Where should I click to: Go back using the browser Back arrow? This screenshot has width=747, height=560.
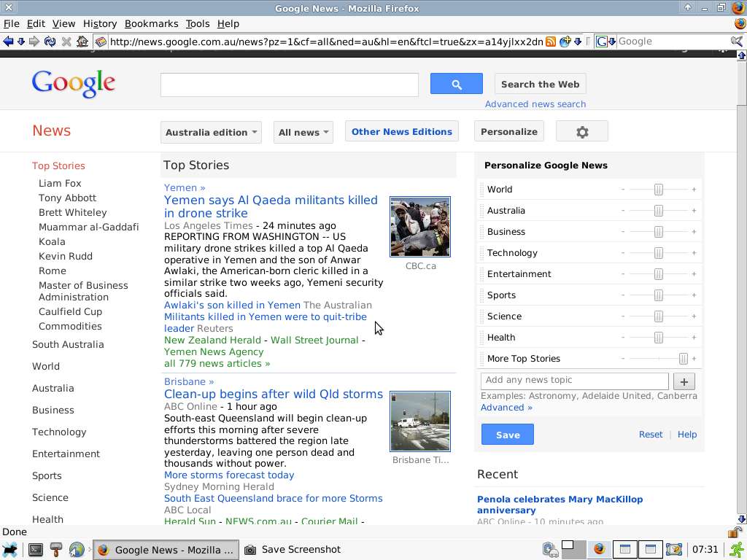click(8, 42)
